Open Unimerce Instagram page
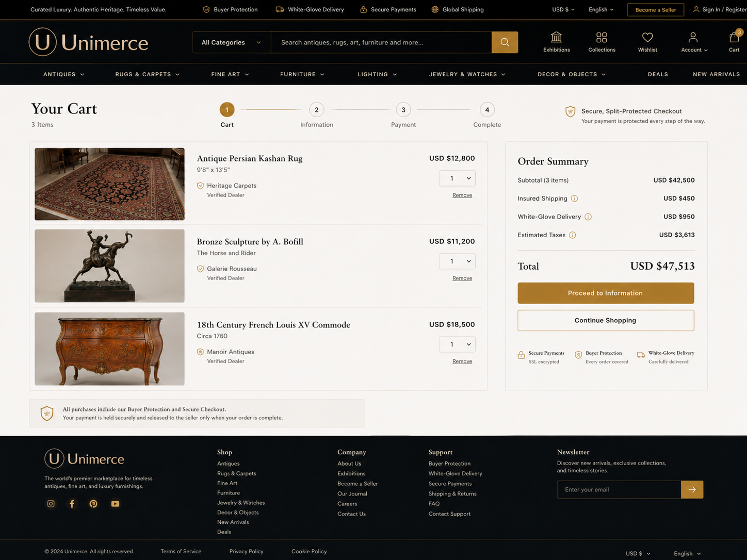Image resolution: width=747 pixels, height=560 pixels. (51, 504)
